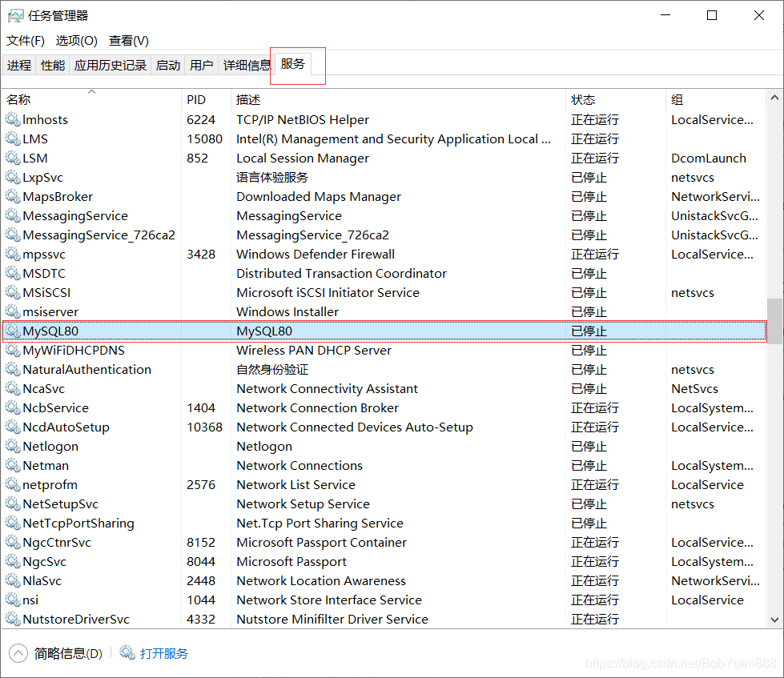Switch to the 进程 tab
Image resolution: width=784 pixels, height=678 pixels.
pos(19,65)
